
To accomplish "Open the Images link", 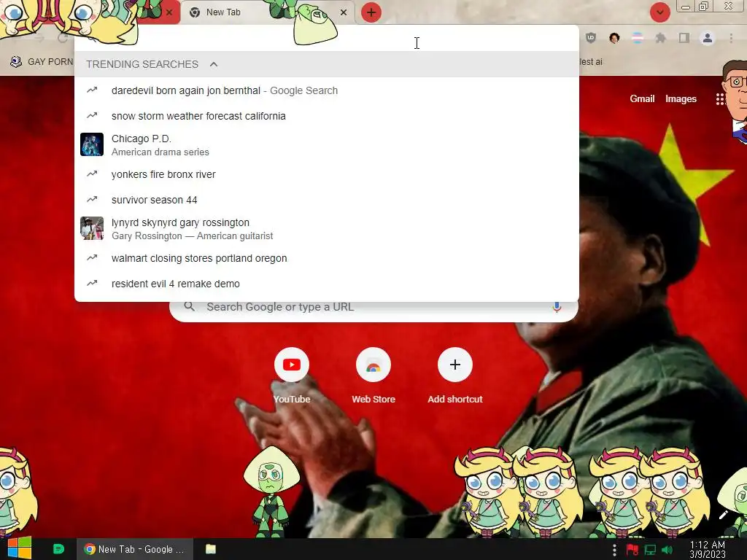I will [681, 98].
